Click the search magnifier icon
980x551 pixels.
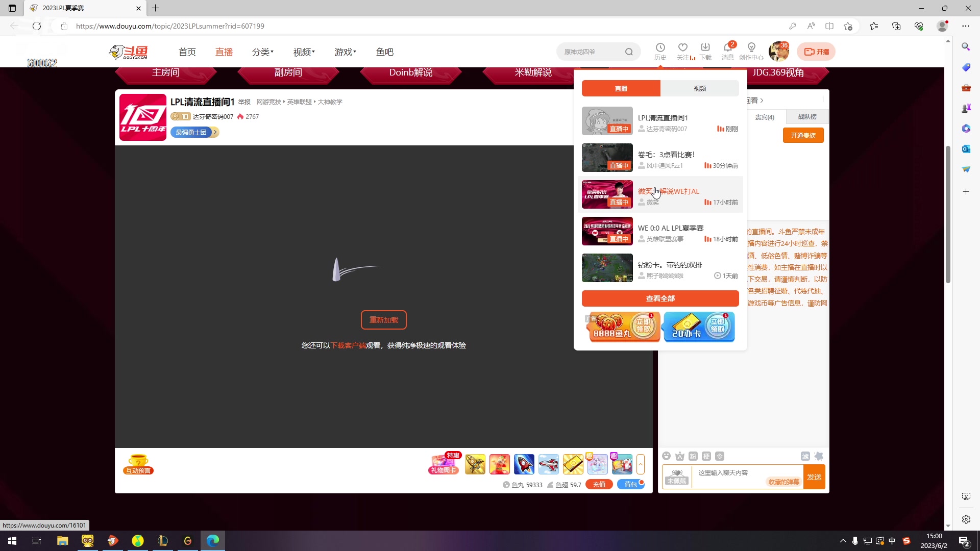pyautogui.click(x=629, y=52)
